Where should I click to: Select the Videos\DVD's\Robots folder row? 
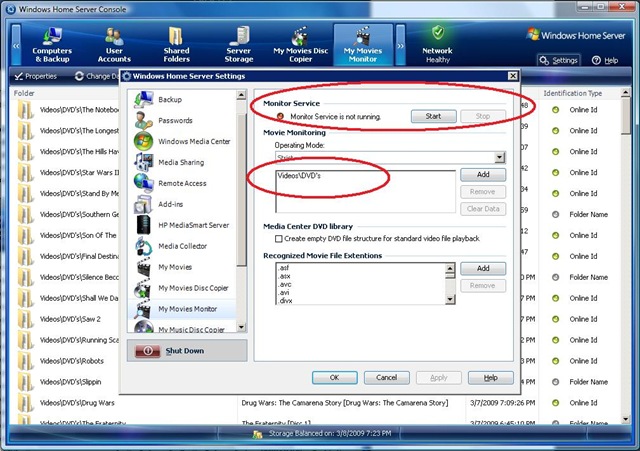(72, 361)
